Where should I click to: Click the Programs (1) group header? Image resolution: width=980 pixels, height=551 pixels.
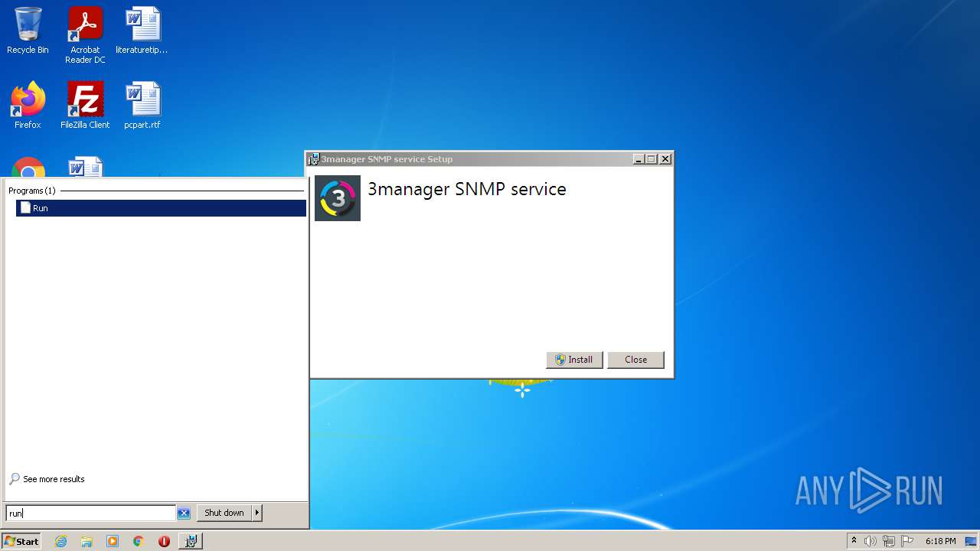pos(32,191)
